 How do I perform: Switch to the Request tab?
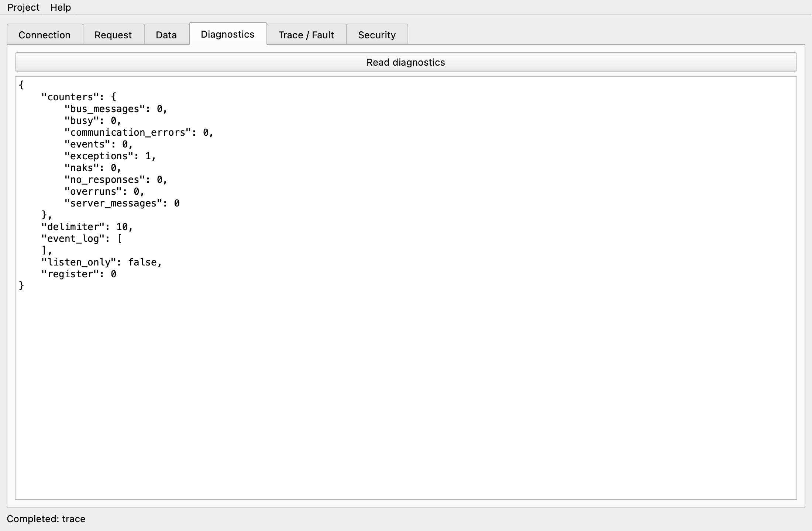coord(113,35)
